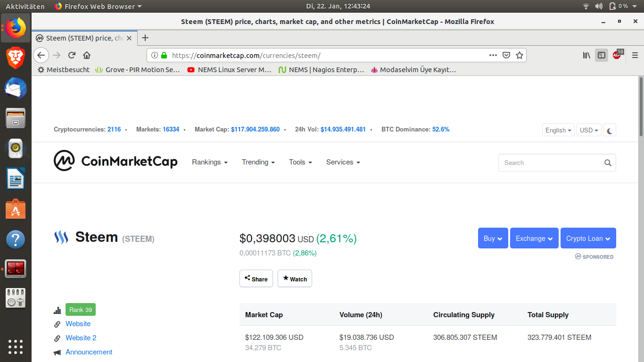The height and width of the screenshot is (362, 644).
Task: Click the Firefox icon in the dock
Action: [x=16, y=28]
